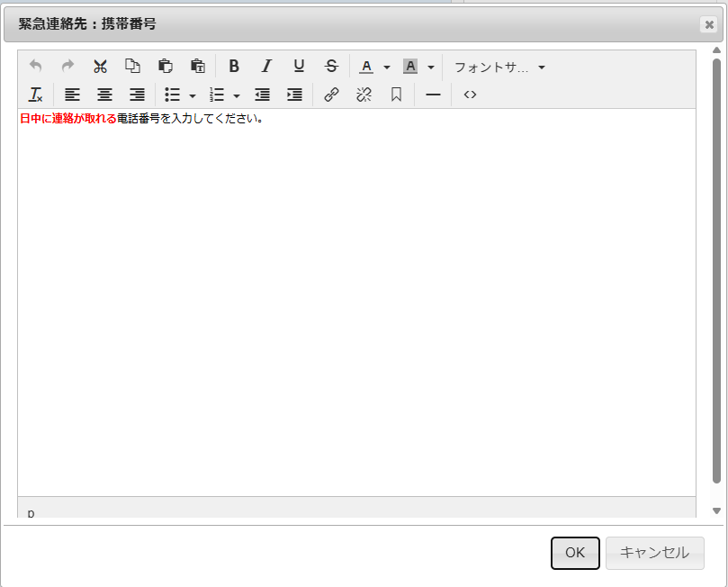728x587 pixels.
Task: Paste from clipboard
Action: pos(166,66)
